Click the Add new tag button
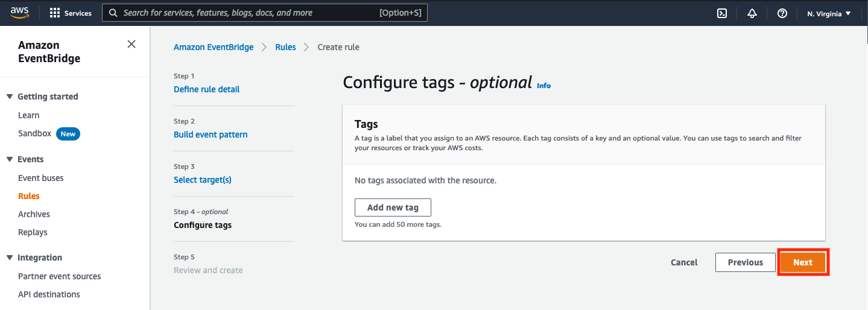868x310 pixels. tap(393, 207)
